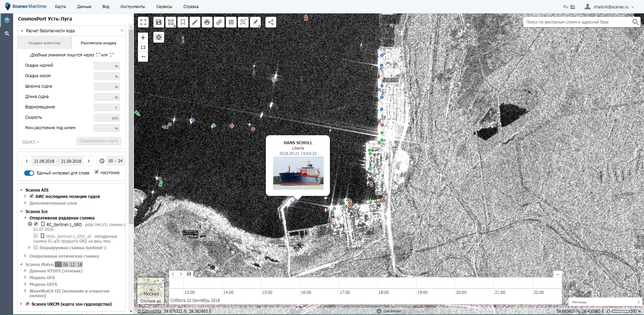Toggle fullscreen map view
Image resolution: width=644 pixels, height=315 pixels.
tap(143, 22)
